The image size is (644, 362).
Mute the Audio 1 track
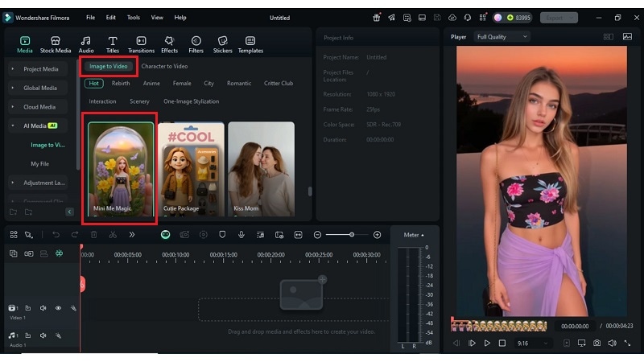[43, 335]
